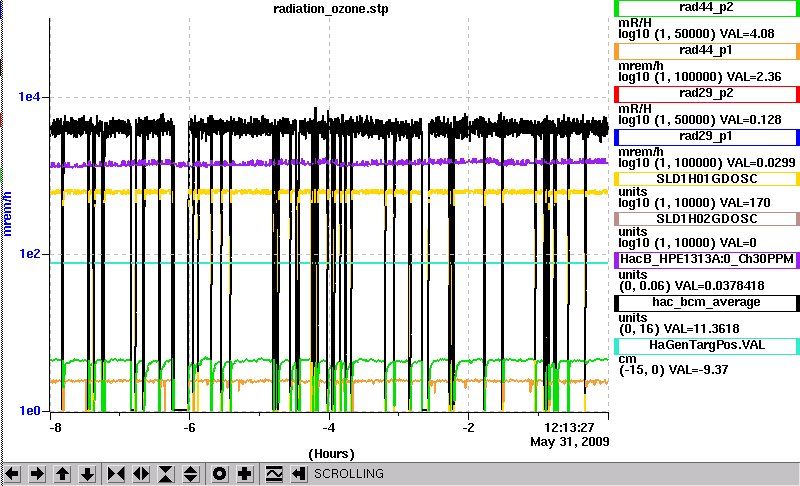
Task: Click the wave graph refresh icon
Action: click(274, 474)
